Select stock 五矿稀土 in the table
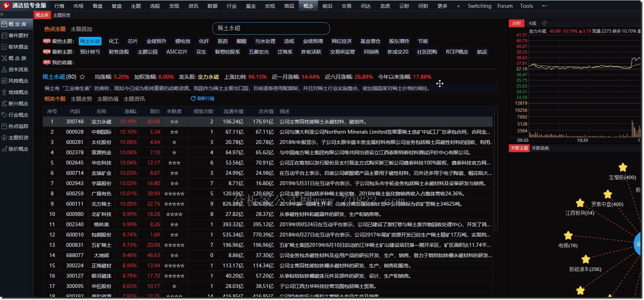The width and height of the screenshot is (644, 300). (x=101, y=245)
